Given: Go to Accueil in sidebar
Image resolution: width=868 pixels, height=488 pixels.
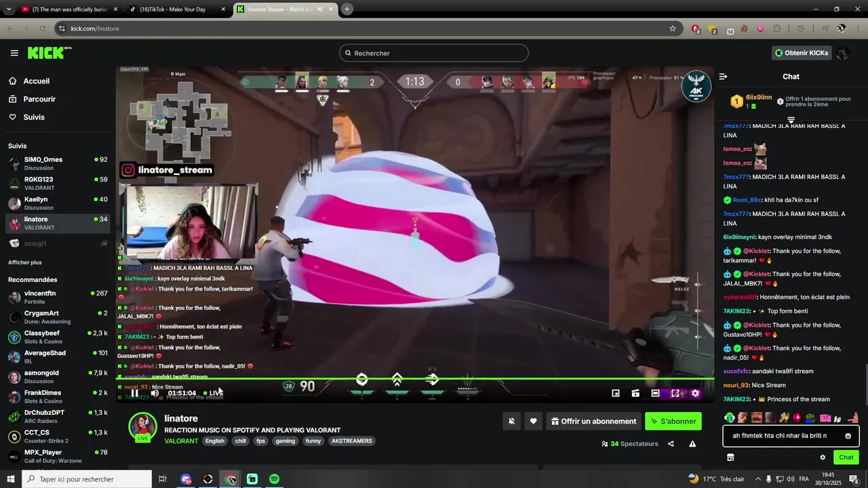Looking at the screenshot, I should (x=58, y=81).
